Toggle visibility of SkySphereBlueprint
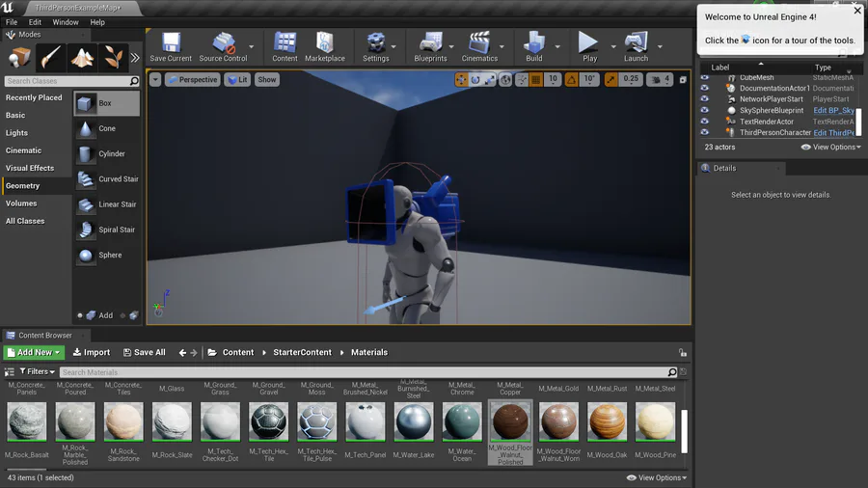Screen dimensions: 868x488 (x=704, y=110)
